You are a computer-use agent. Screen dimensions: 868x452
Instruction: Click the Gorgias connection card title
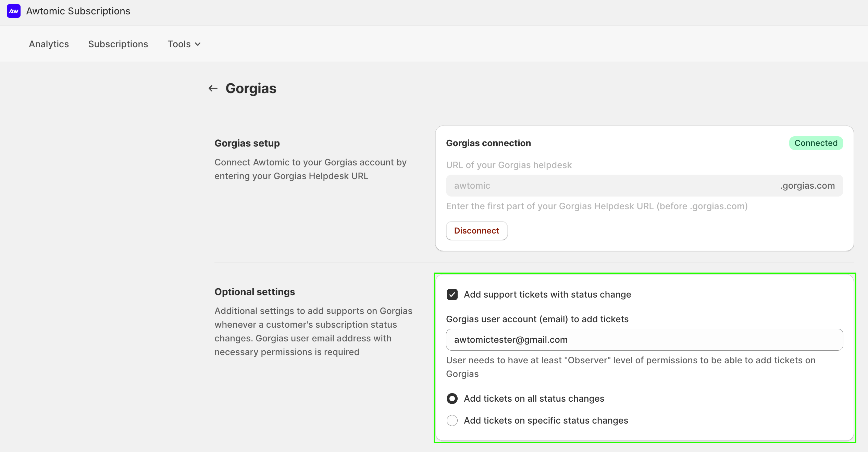coord(488,143)
